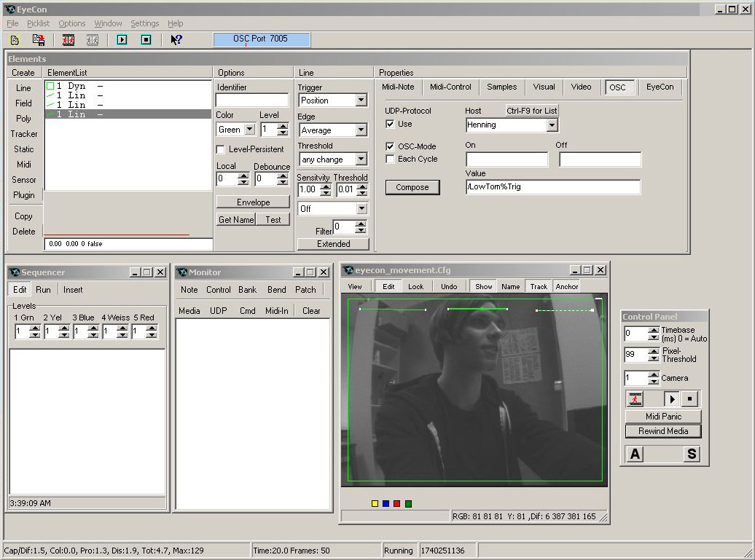Toggle the Level-Persistent checkbox
This screenshot has height=560, width=755.
point(221,149)
